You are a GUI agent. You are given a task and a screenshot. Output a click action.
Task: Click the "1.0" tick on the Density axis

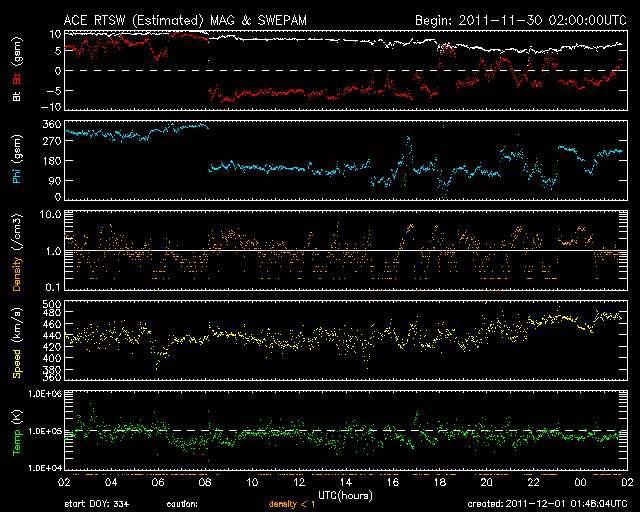pyautogui.click(x=53, y=251)
